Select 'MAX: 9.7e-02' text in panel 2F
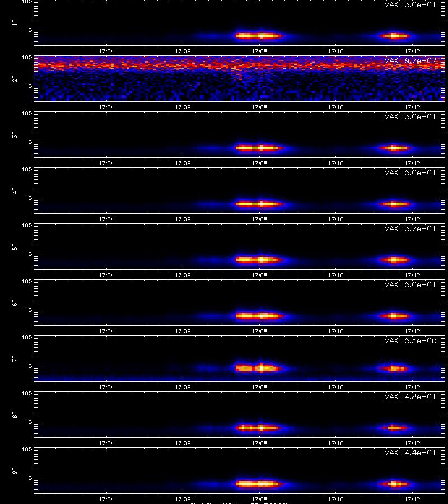The height and width of the screenshot is (504, 448). coord(410,60)
